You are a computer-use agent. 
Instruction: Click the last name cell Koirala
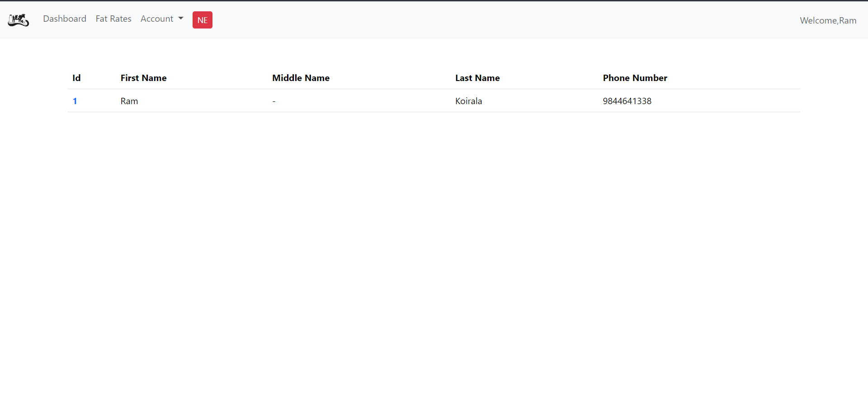(469, 101)
